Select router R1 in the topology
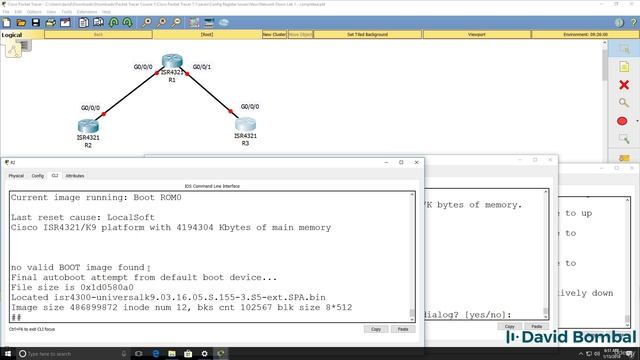The height and width of the screenshot is (360, 640). click(x=172, y=61)
